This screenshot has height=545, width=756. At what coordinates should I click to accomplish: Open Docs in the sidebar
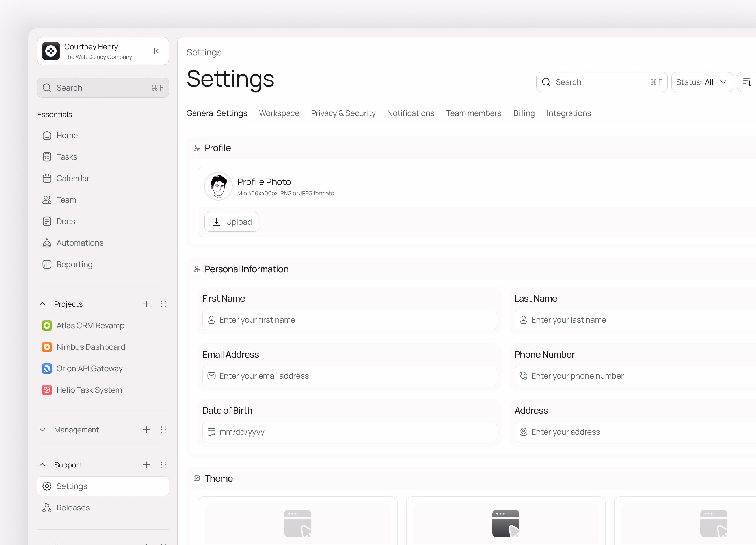coord(103,222)
